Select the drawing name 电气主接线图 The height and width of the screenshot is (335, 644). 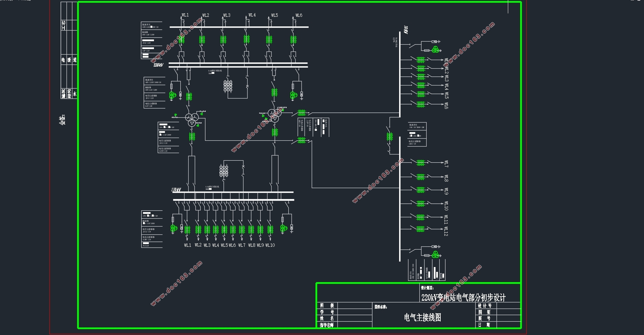[422, 317]
